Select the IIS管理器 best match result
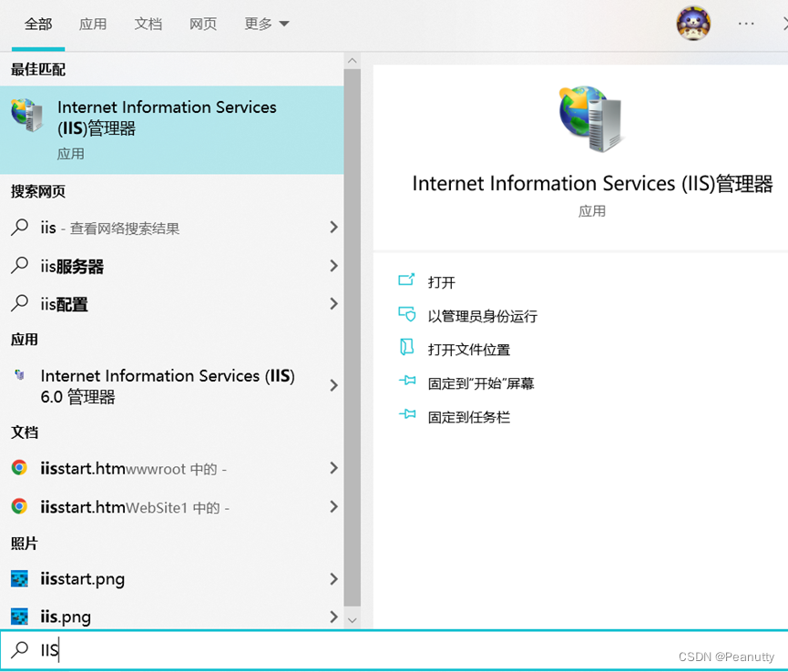The image size is (788, 672). (x=172, y=130)
